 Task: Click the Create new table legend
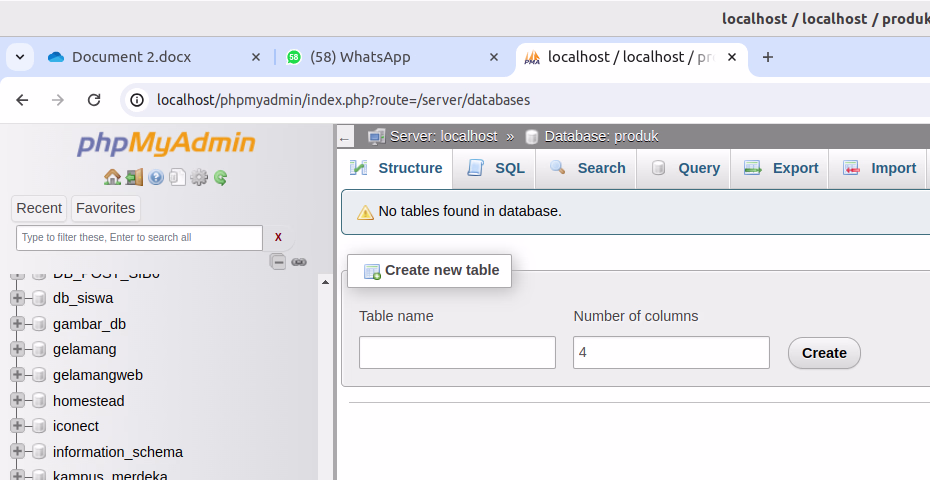click(x=431, y=271)
